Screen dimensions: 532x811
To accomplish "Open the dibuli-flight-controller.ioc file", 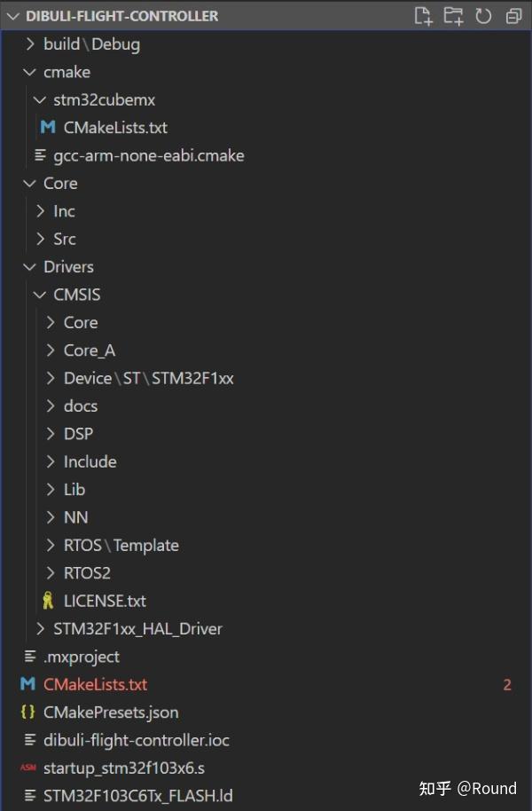I will coord(137,740).
